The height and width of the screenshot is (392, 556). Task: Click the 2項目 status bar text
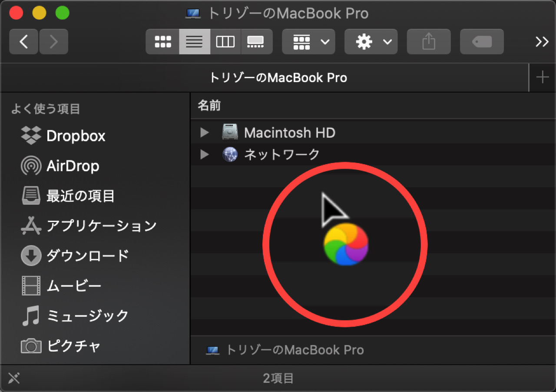[278, 378]
